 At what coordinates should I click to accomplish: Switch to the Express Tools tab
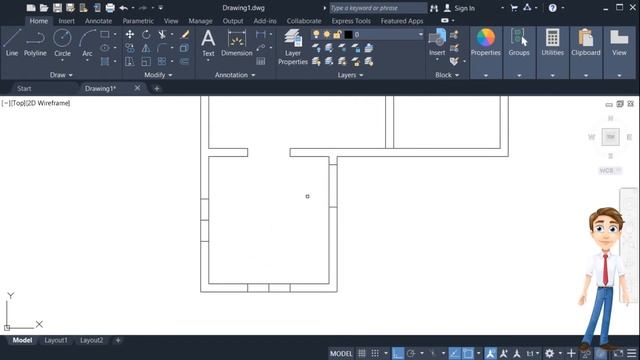[x=351, y=21]
